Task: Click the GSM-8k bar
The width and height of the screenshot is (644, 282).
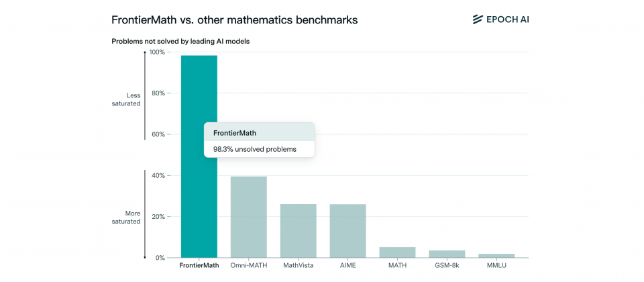Action: click(447, 254)
